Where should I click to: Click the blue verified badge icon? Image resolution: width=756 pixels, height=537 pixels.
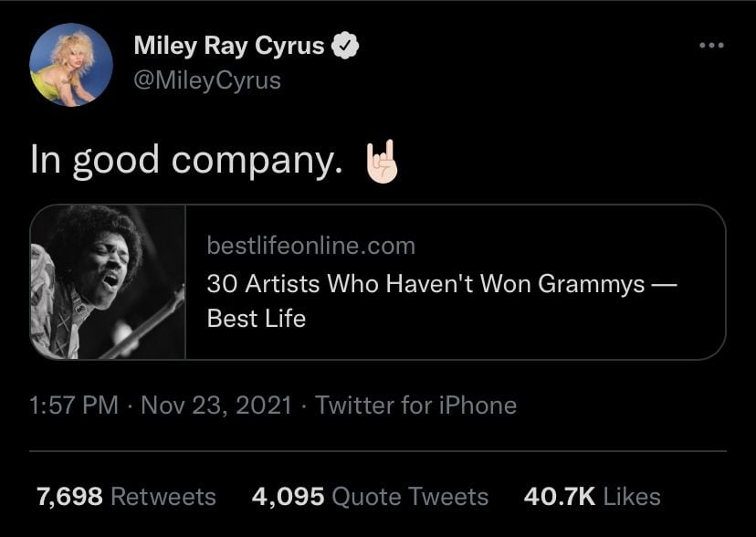pos(344,46)
